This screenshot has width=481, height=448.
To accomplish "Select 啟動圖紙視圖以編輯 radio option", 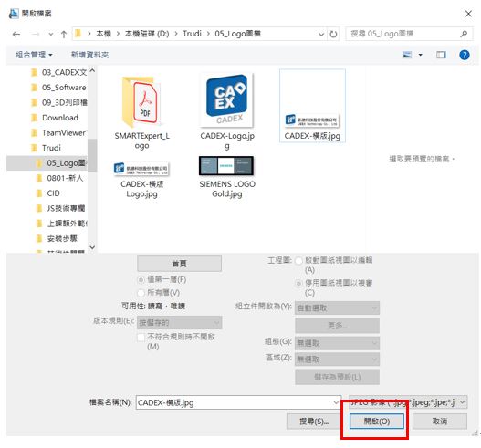I will 298,261.
